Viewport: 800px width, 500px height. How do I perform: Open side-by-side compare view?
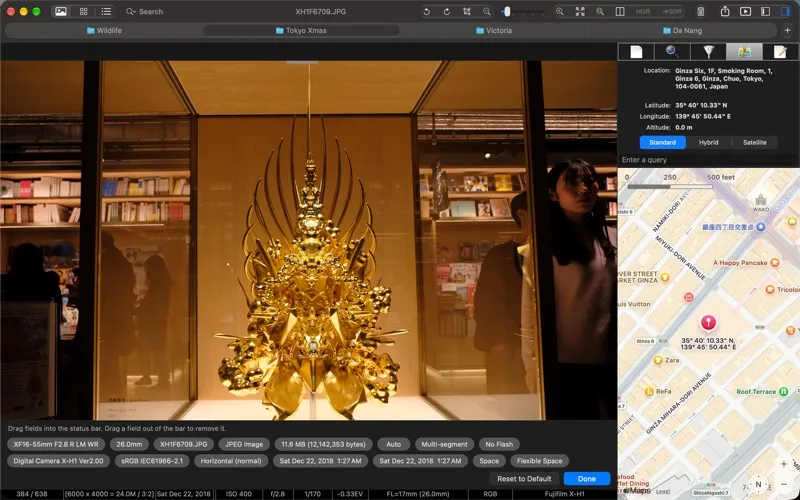620,11
